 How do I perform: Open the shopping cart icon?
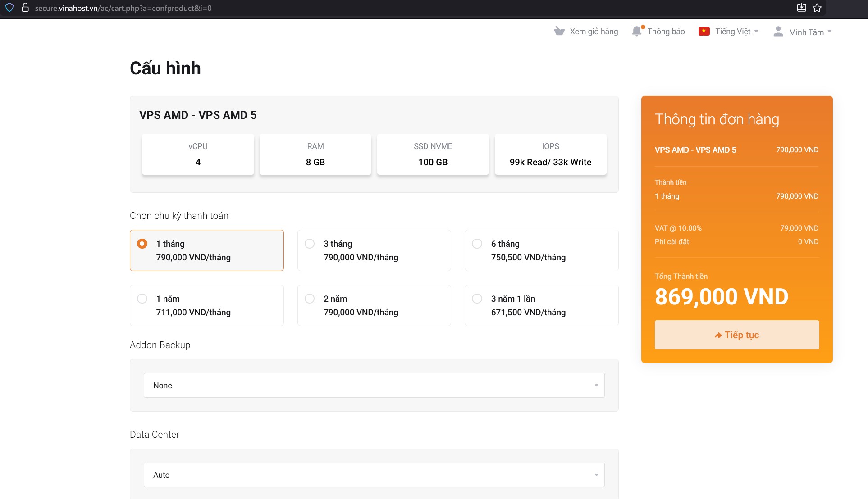pyautogui.click(x=559, y=31)
